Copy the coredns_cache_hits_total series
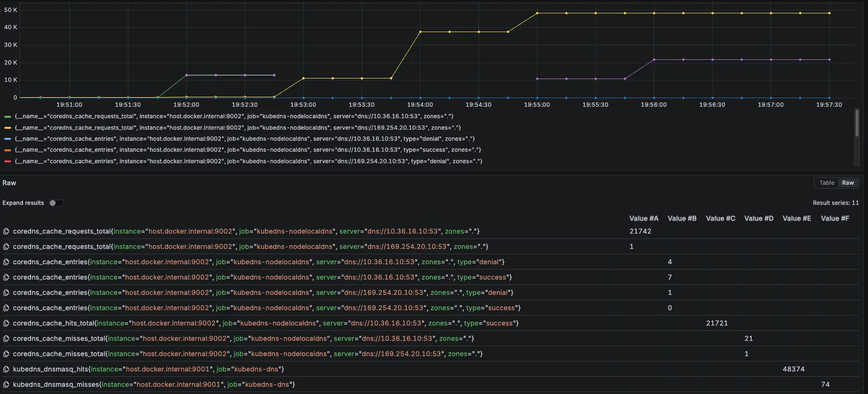 pos(6,323)
